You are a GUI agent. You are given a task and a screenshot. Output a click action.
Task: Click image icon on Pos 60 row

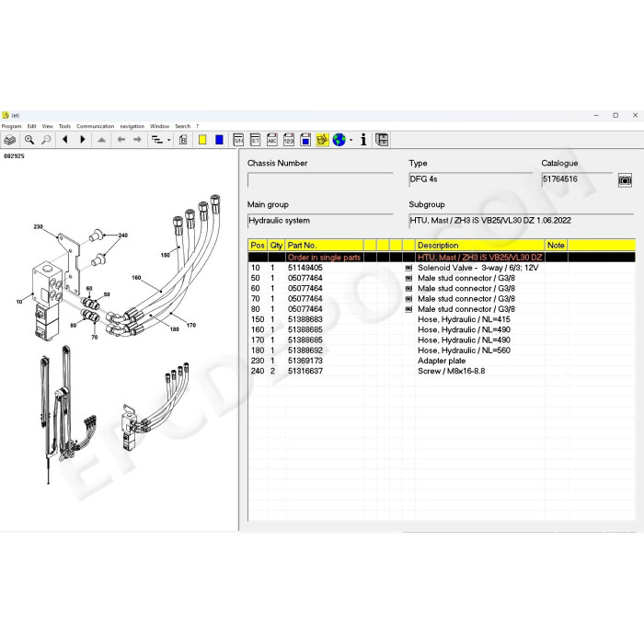(x=408, y=288)
